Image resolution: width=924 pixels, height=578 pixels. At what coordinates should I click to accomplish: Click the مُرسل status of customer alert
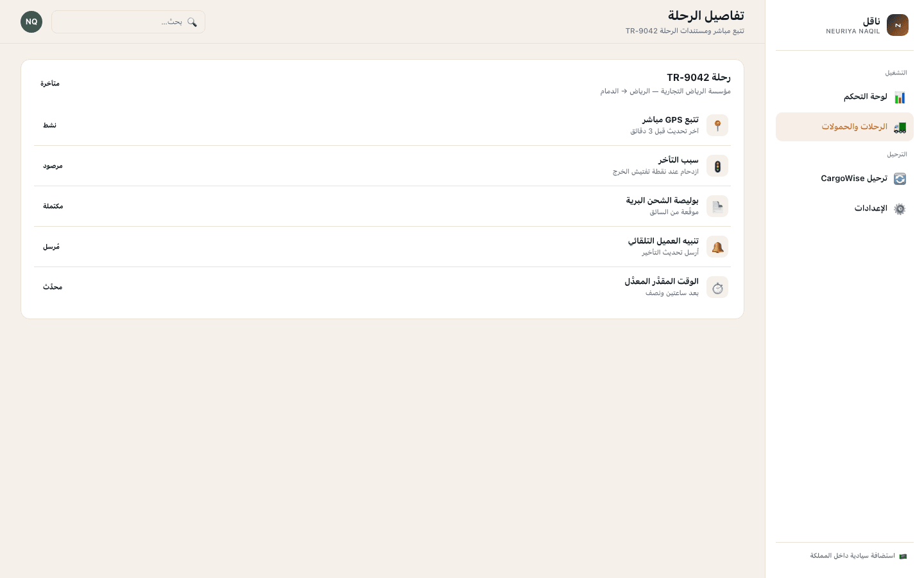click(x=51, y=247)
